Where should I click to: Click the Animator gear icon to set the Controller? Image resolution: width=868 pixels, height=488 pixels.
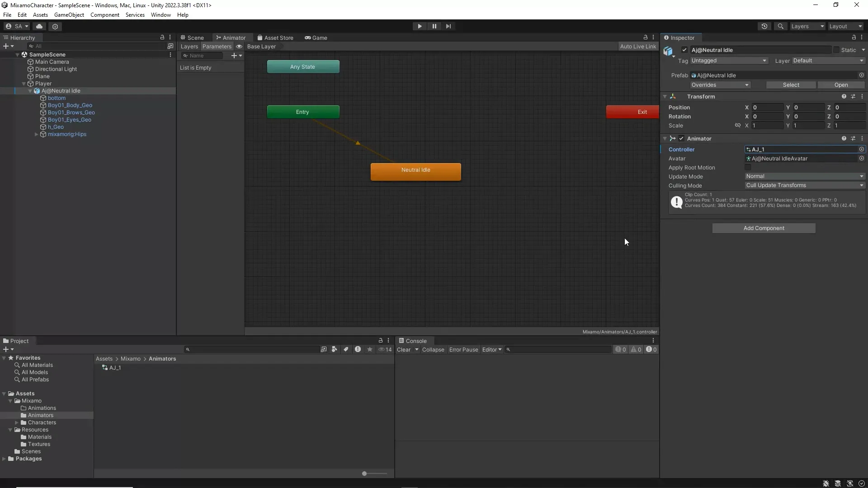click(x=861, y=149)
